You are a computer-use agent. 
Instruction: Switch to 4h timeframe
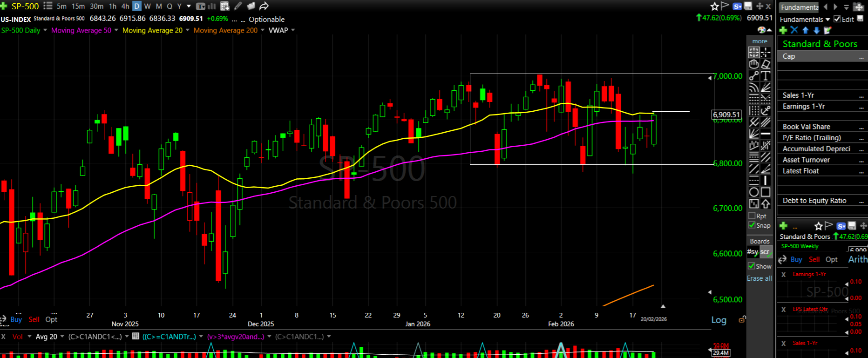125,6
